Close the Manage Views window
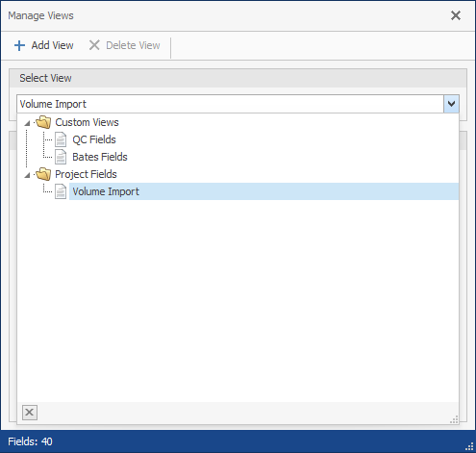 [x=456, y=15]
